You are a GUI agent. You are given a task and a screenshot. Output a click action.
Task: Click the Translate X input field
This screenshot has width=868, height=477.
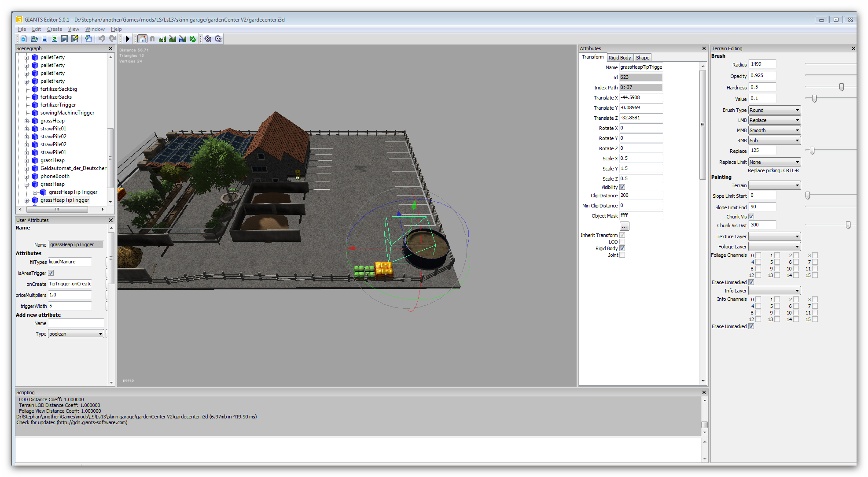(x=641, y=98)
